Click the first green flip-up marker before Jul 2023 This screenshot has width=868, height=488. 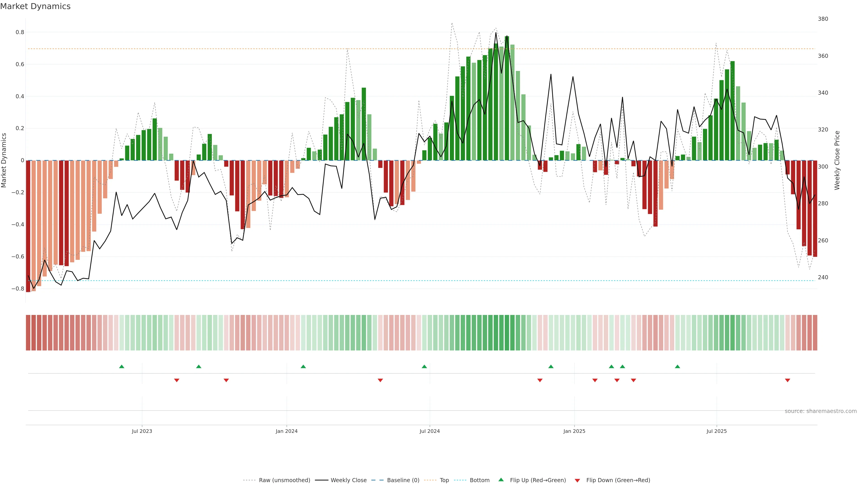coord(122,366)
